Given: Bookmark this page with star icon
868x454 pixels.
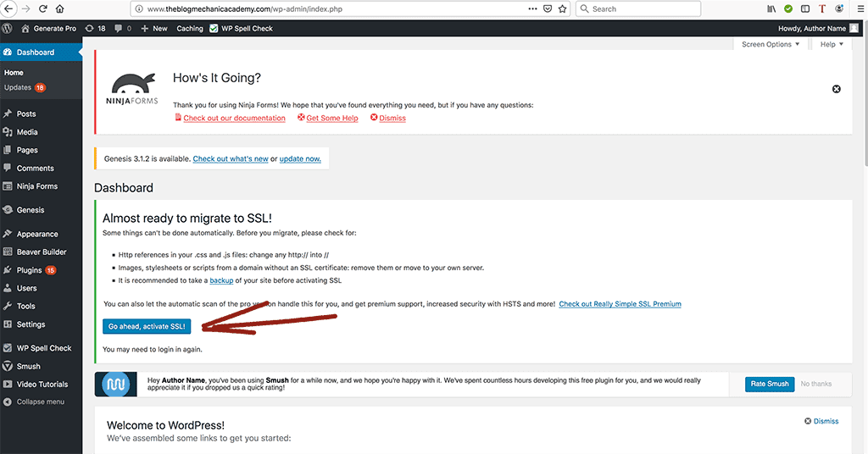Looking at the screenshot, I should pyautogui.click(x=563, y=8).
